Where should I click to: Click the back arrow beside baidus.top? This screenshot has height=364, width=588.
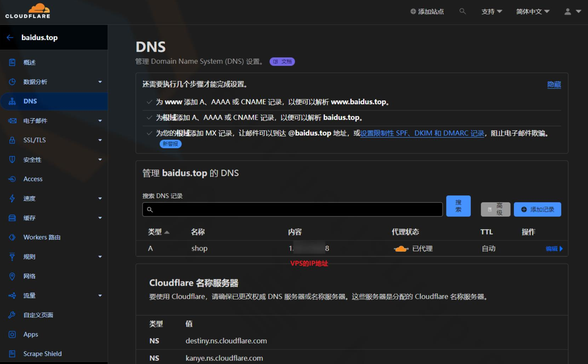pyautogui.click(x=10, y=38)
